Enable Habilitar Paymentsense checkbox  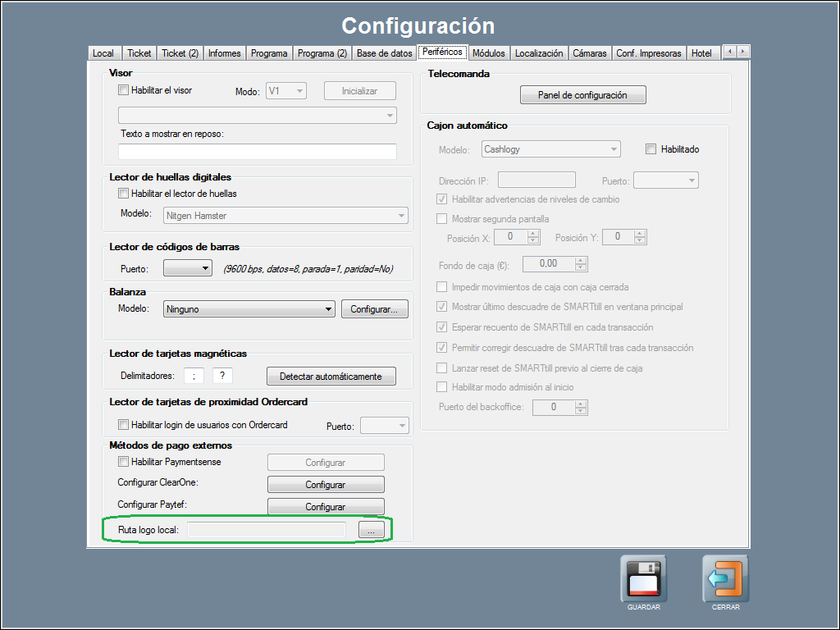point(124,462)
